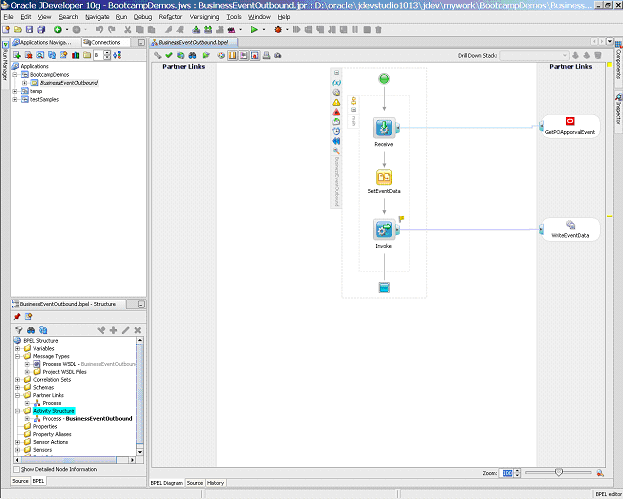Image resolution: width=623 pixels, height=499 pixels.
Task: Select the BusinessEventOutbound.bpel editor tab
Action: pyautogui.click(x=193, y=42)
